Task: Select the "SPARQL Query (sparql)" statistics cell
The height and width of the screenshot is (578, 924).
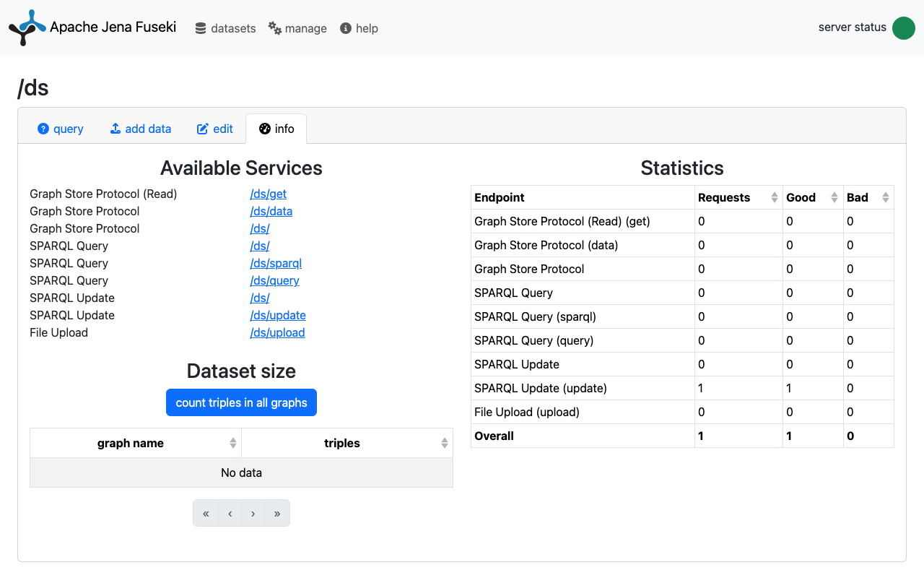Action: (x=583, y=316)
